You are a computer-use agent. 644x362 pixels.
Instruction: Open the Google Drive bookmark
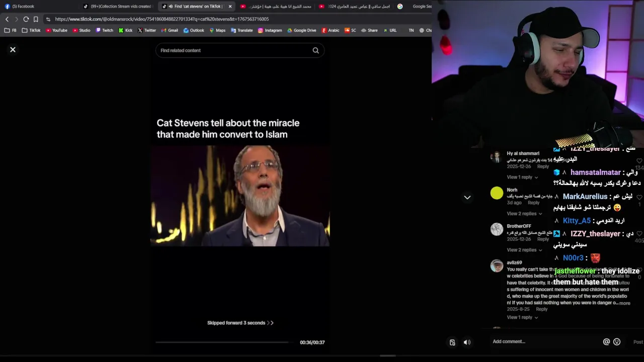[301, 30]
